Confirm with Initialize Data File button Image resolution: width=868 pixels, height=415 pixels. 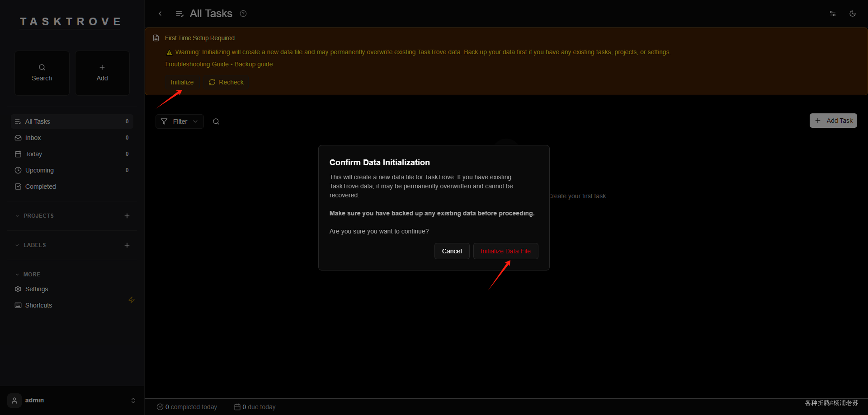[506, 251]
